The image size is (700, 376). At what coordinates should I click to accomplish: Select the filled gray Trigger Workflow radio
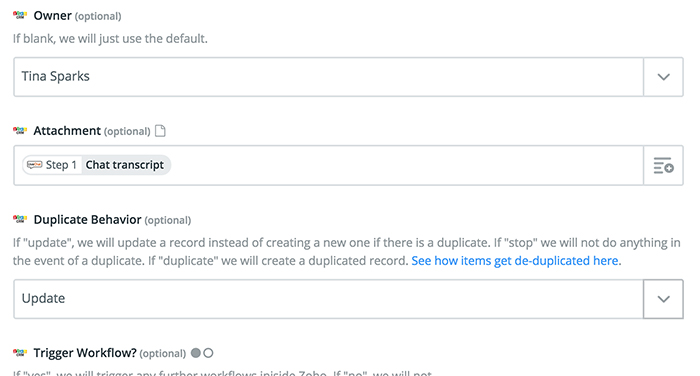(196, 353)
